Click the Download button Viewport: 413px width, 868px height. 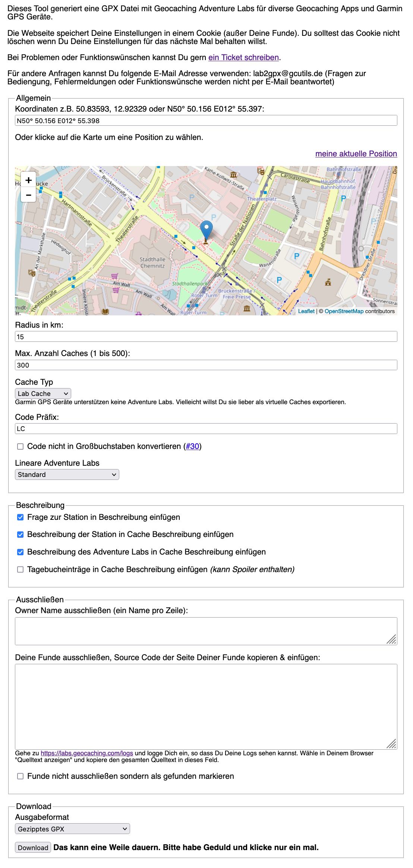[x=33, y=847]
